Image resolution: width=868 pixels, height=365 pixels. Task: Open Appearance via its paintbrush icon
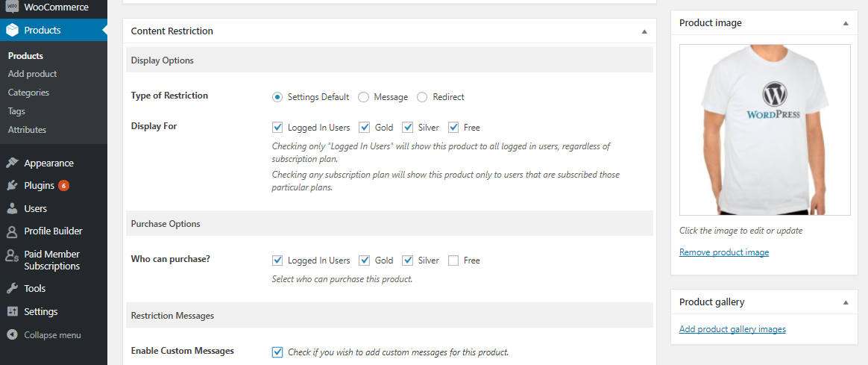click(12, 163)
